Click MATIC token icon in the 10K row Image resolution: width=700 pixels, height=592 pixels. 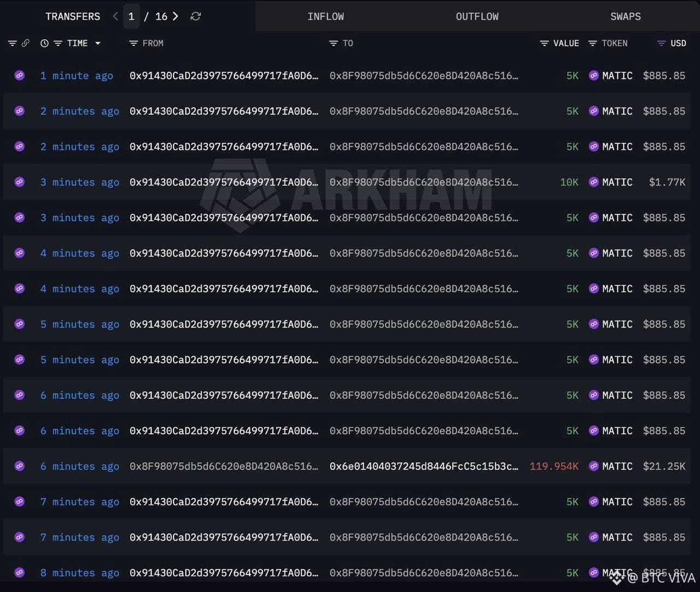click(594, 182)
